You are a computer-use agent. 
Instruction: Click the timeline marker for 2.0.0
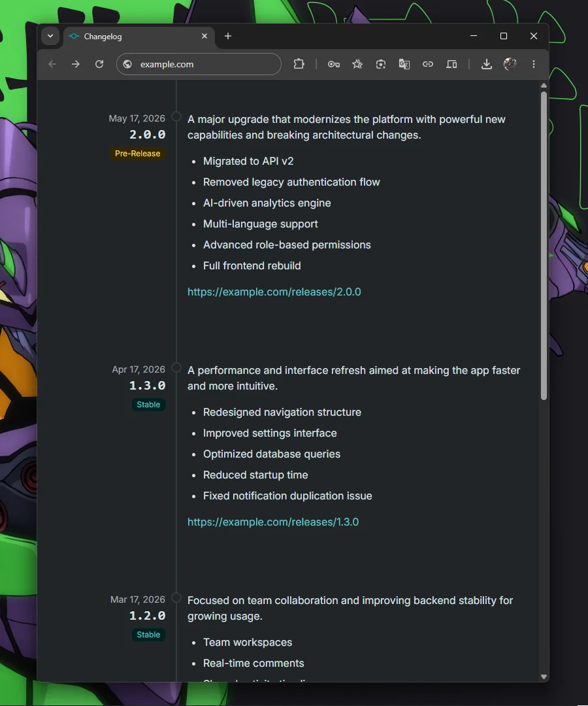point(176,116)
